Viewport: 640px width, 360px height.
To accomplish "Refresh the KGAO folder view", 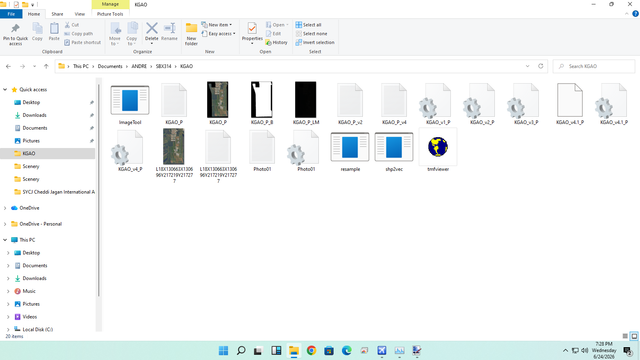I will point(540,66).
